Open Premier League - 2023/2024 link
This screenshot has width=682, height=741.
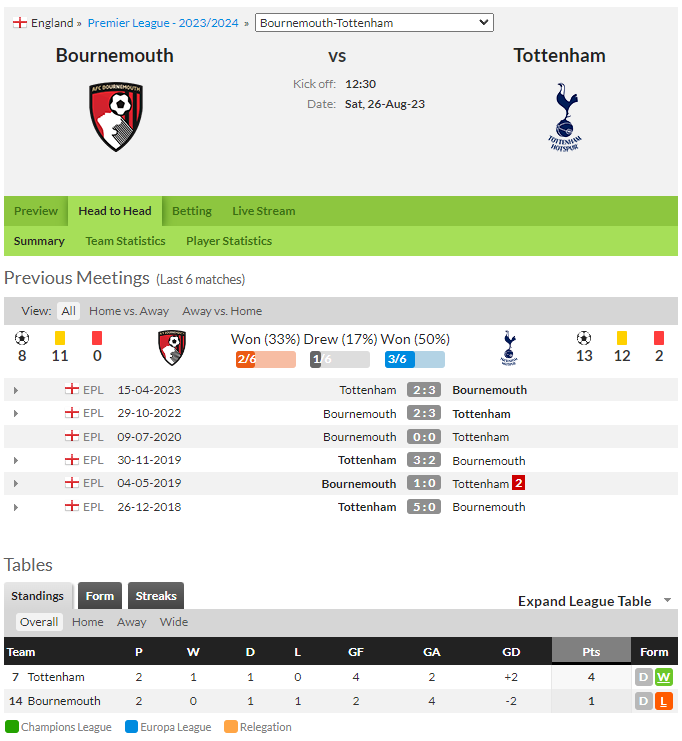coord(163,23)
